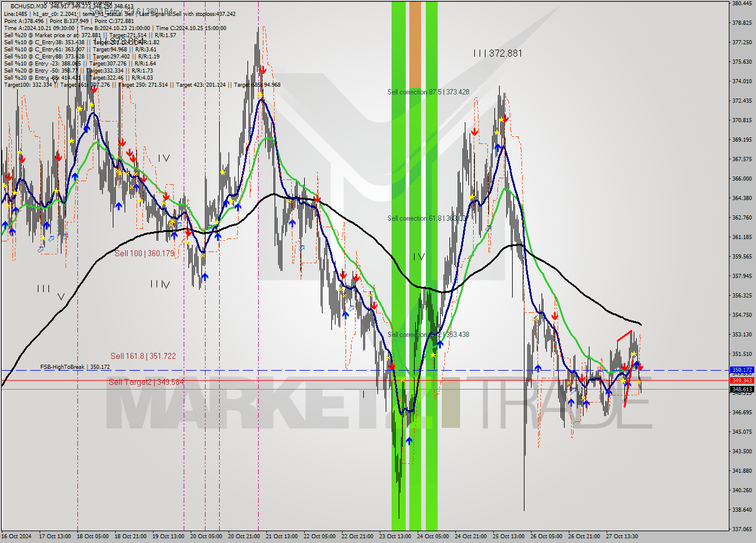Click the 338.640 price axis value

(742, 509)
